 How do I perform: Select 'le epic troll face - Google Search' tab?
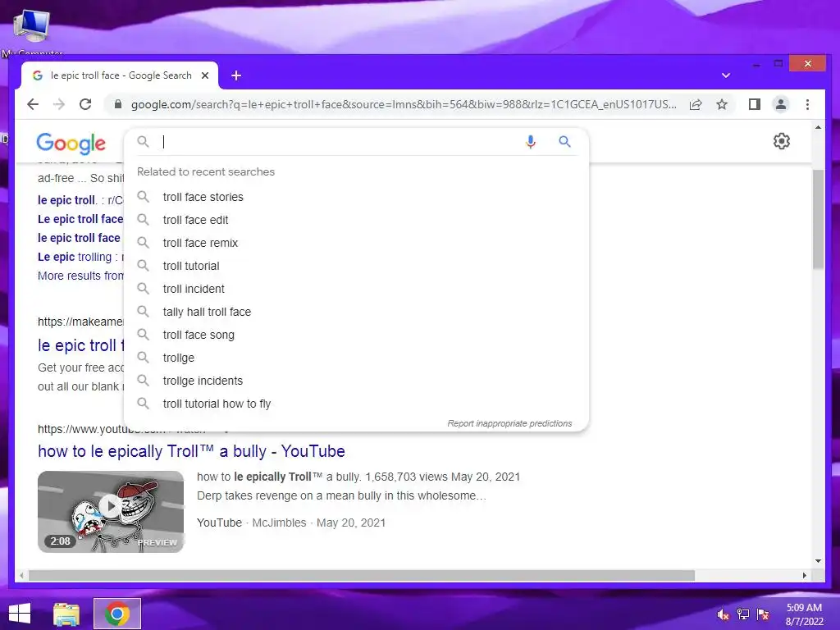tap(120, 75)
